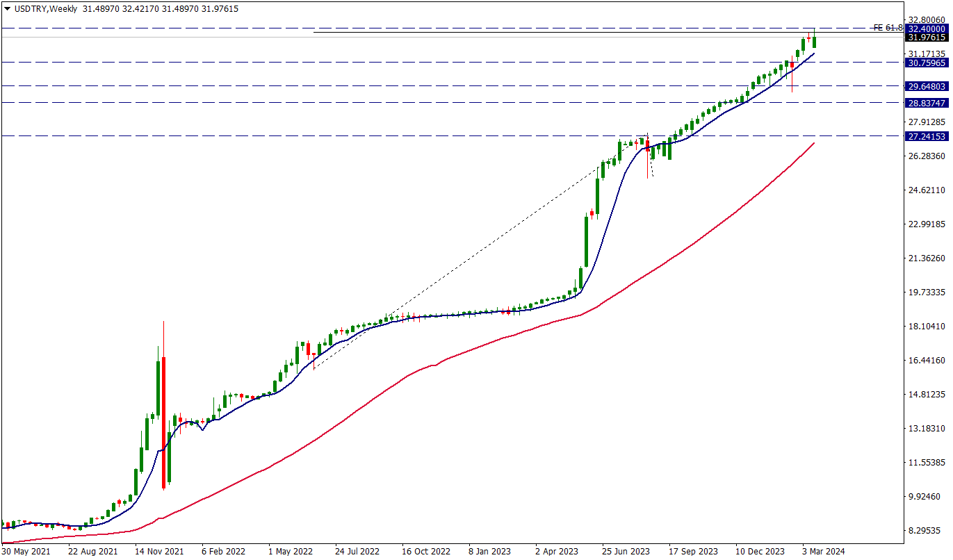Click the 30.75965 horizontal line label

click(x=927, y=63)
